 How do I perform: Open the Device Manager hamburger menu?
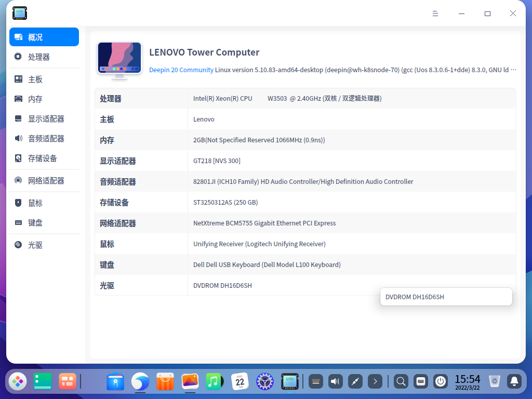435,13
